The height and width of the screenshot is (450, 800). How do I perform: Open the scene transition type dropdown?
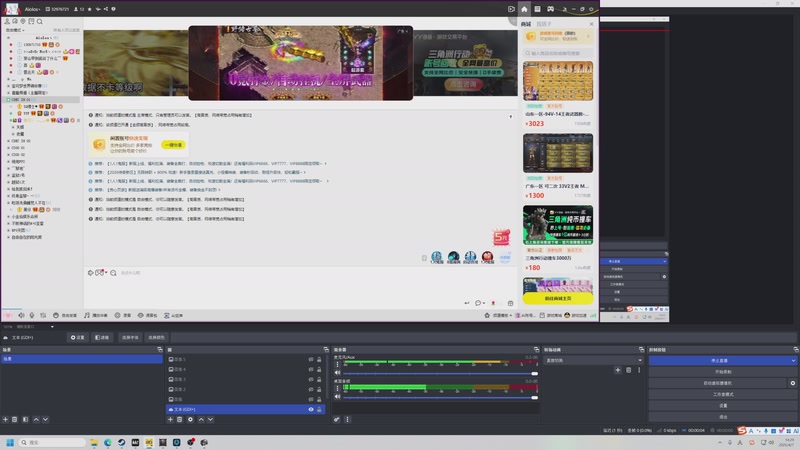coord(592,360)
